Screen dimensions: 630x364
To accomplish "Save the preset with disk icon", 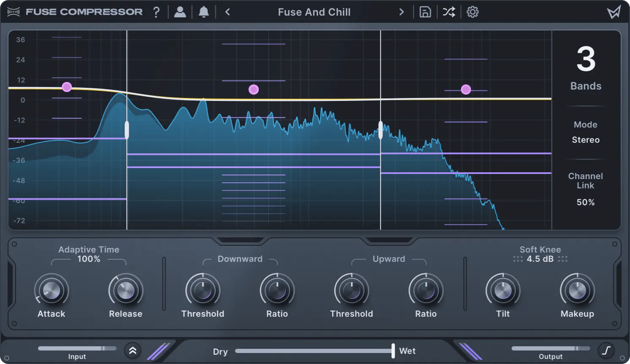I will (425, 12).
